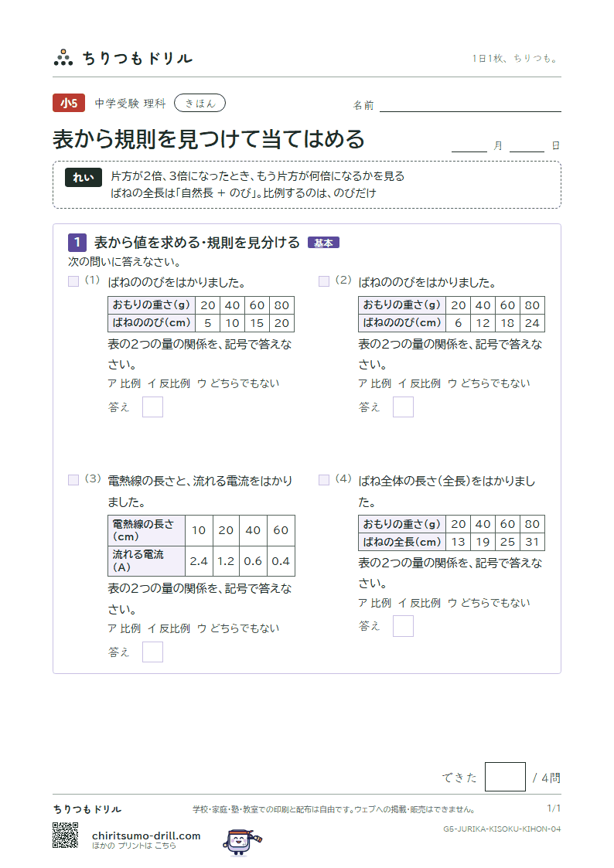Click ばねののび(cm) header in question (2)

click(x=402, y=323)
